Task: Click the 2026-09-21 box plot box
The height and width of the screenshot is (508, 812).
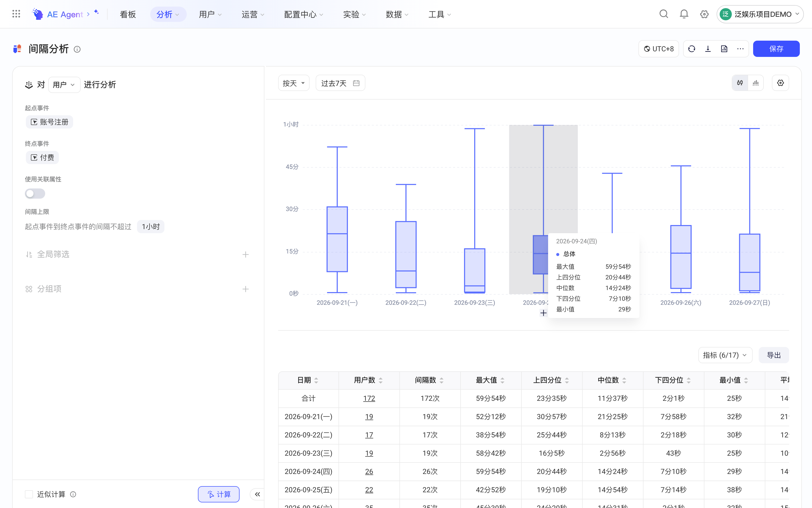Action: pyautogui.click(x=337, y=239)
